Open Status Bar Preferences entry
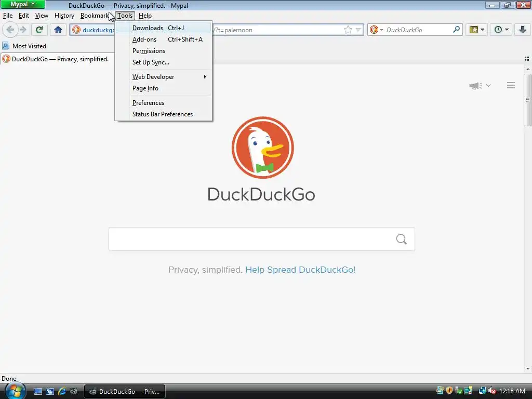The image size is (532, 399). (164, 114)
